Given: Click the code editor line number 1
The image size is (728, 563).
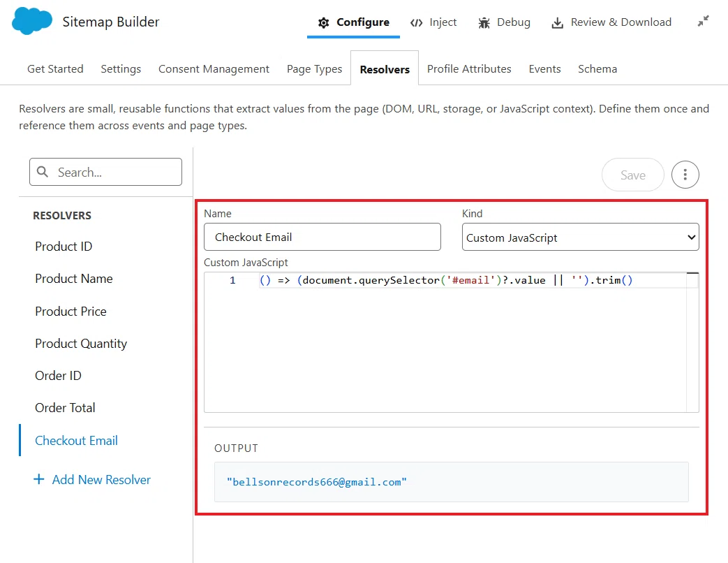Looking at the screenshot, I should tap(232, 280).
